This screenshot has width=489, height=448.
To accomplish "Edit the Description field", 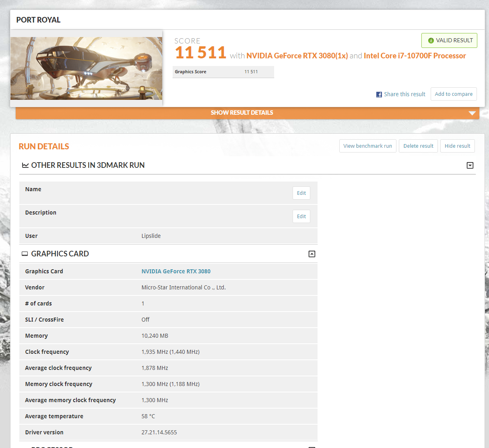I will (x=301, y=217).
